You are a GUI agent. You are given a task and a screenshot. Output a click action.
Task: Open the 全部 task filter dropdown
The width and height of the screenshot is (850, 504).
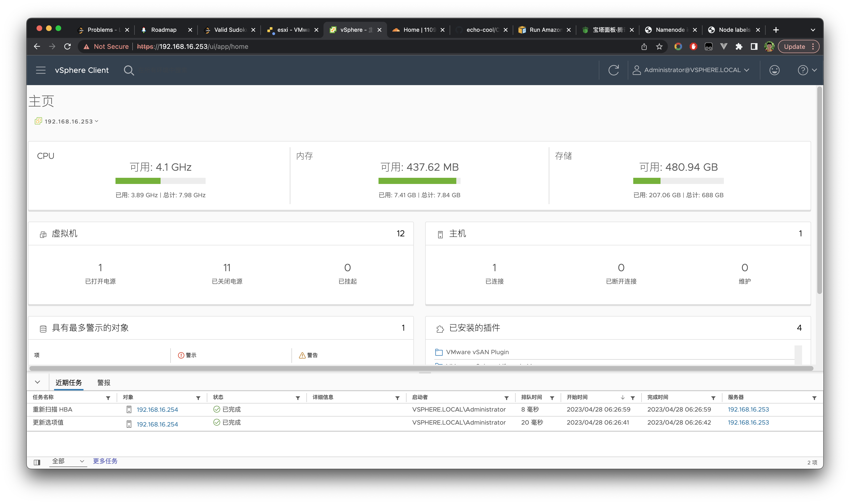(68, 461)
